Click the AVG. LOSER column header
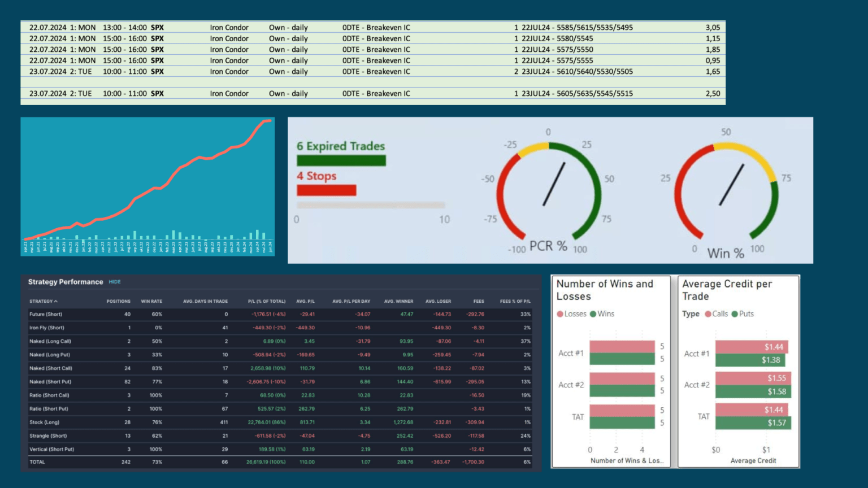The image size is (868, 488). click(438, 301)
